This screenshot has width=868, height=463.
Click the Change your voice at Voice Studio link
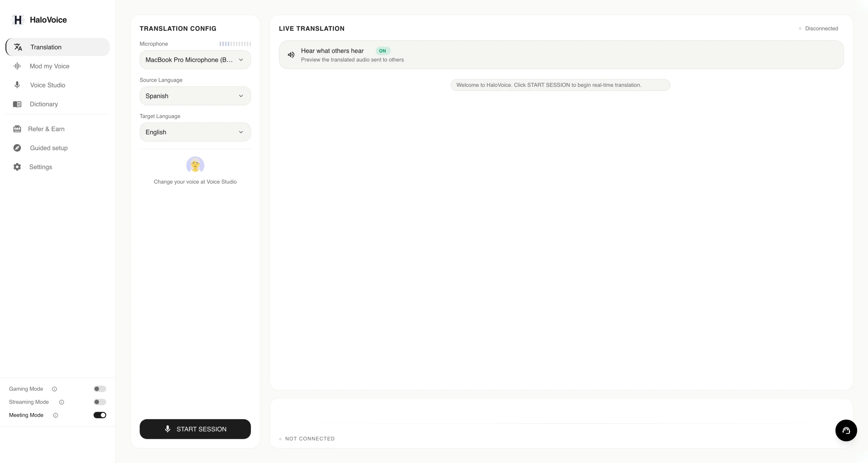[195, 182]
